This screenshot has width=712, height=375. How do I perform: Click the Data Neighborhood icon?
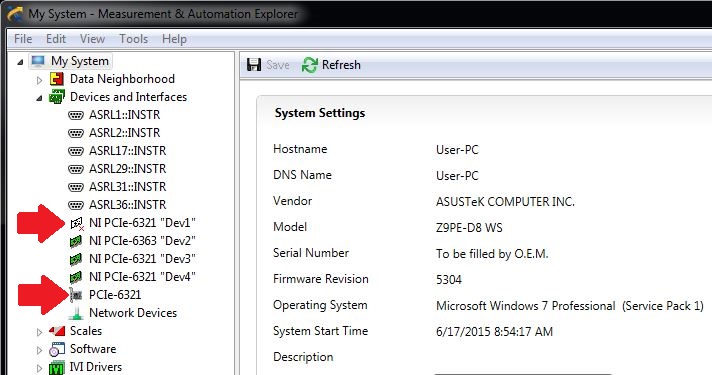point(57,79)
